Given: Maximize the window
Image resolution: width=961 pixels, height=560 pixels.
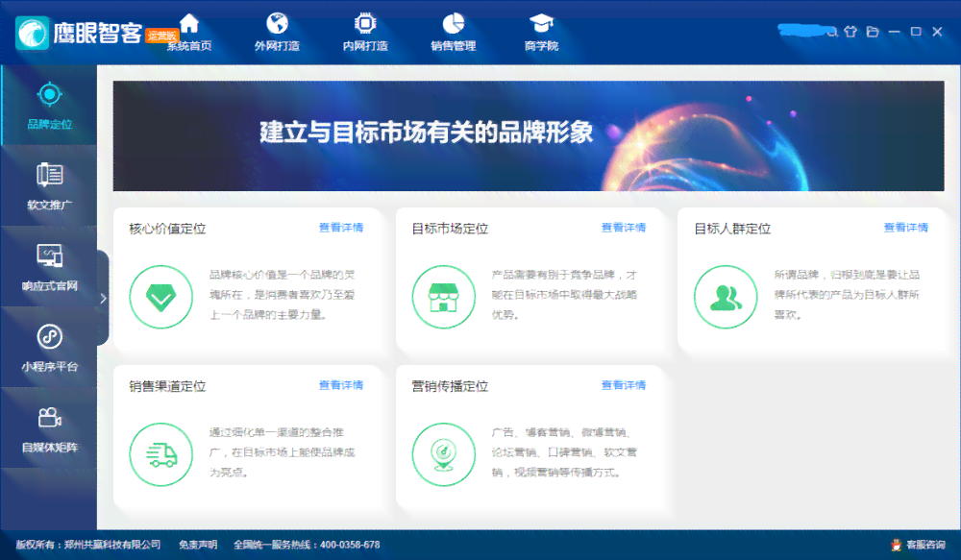Looking at the screenshot, I should click(916, 32).
